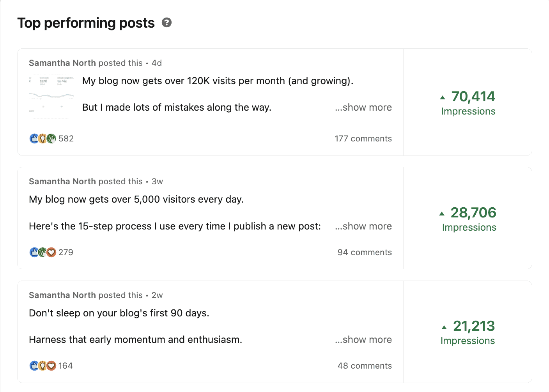Click the celebrate reaction on the first post
The height and width of the screenshot is (392, 549).
tap(51, 138)
